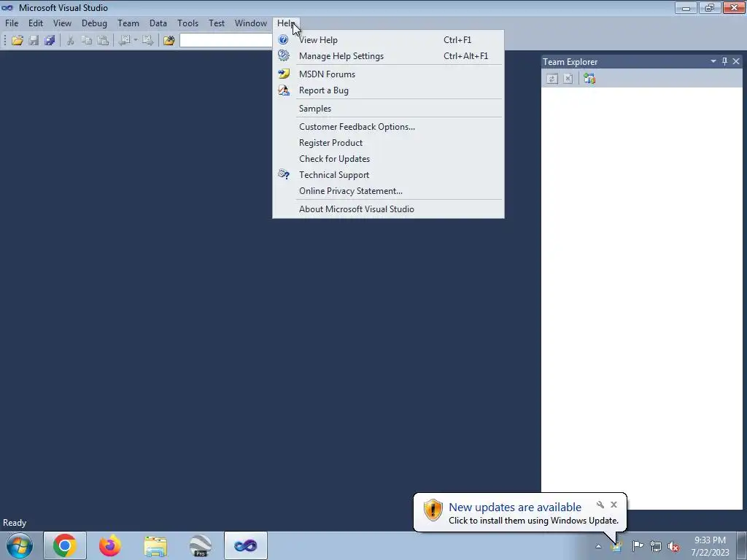Dismiss the Windows Update balloon
This screenshot has width=747, height=560.
(614, 505)
